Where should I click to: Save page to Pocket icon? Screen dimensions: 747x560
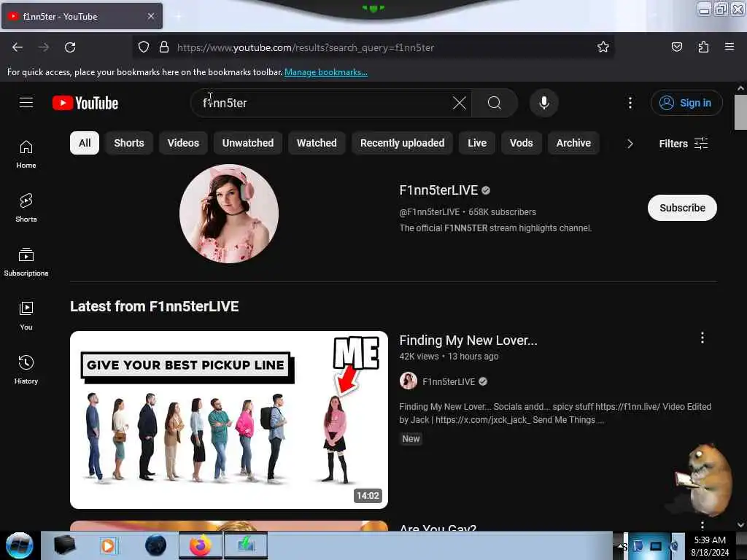(676, 47)
